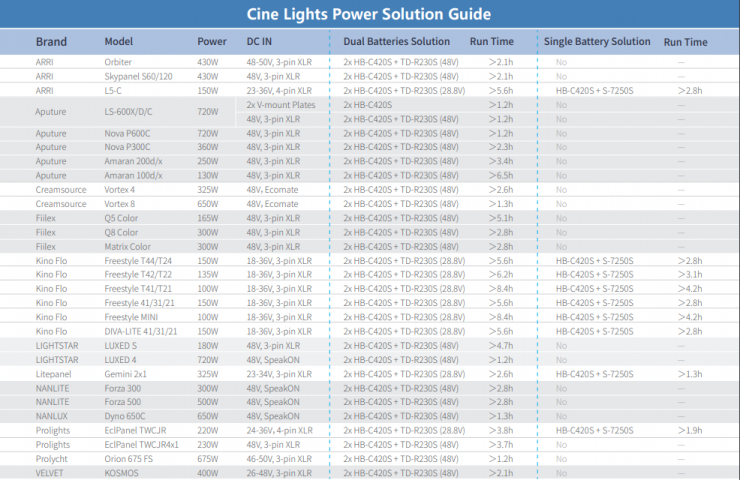Click the LS-600X/D/C model cell

[x=132, y=111]
